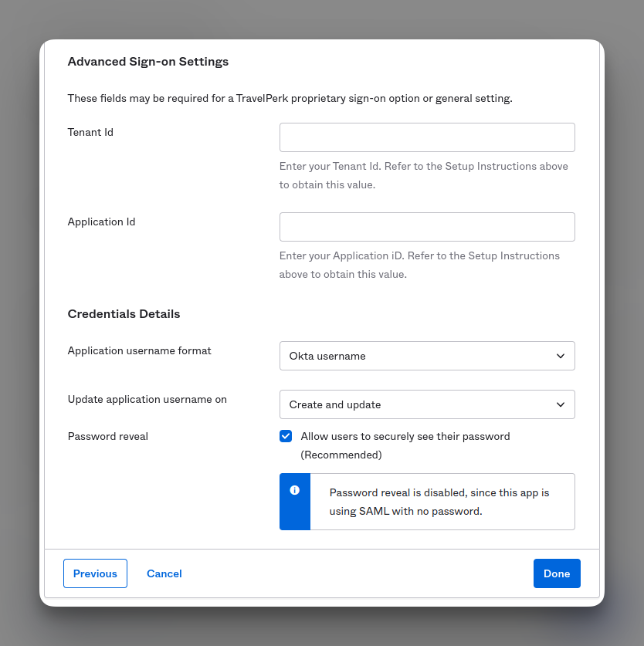The height and width of the screenshot is (646, 644).
Task: Click the Password reveal is disabled message
Action: point(439,502)
